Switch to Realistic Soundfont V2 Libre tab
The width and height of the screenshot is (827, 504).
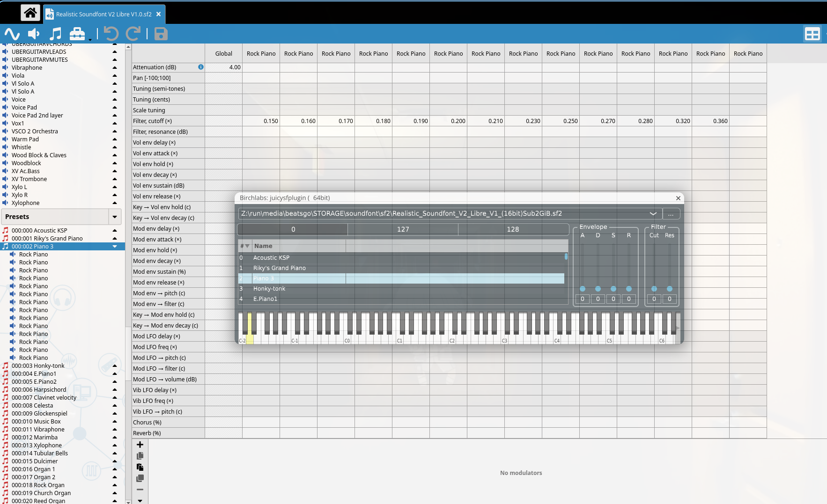coord(103,14)
